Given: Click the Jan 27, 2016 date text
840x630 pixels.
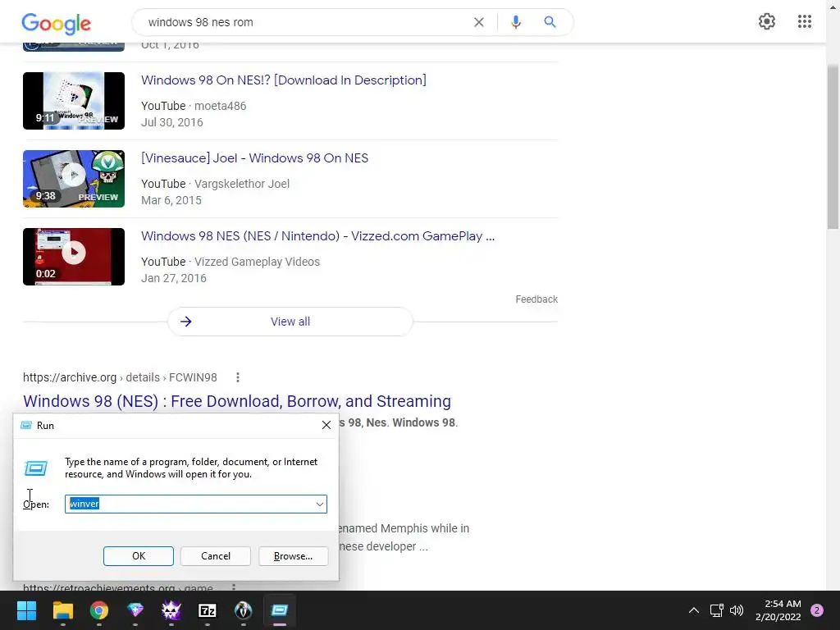Looking at the screenshot, I should (x=174, y=278).
